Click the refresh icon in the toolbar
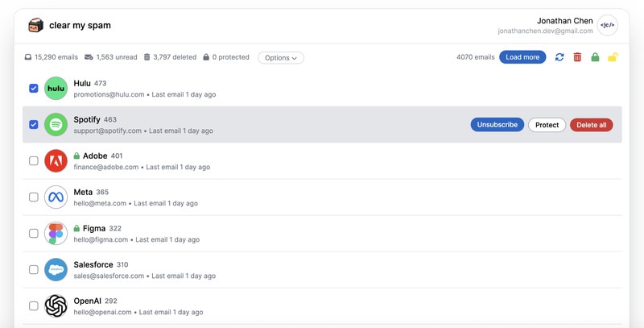The height and width of the screenshot is (328, 644). pos(559,57)
